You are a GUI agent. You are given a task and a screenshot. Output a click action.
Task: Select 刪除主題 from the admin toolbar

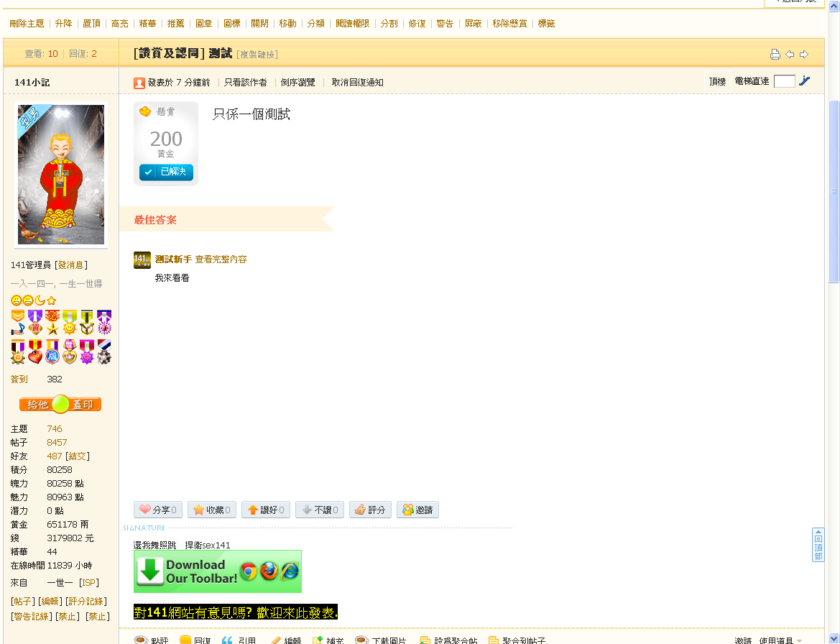click(x=27, y=23)
